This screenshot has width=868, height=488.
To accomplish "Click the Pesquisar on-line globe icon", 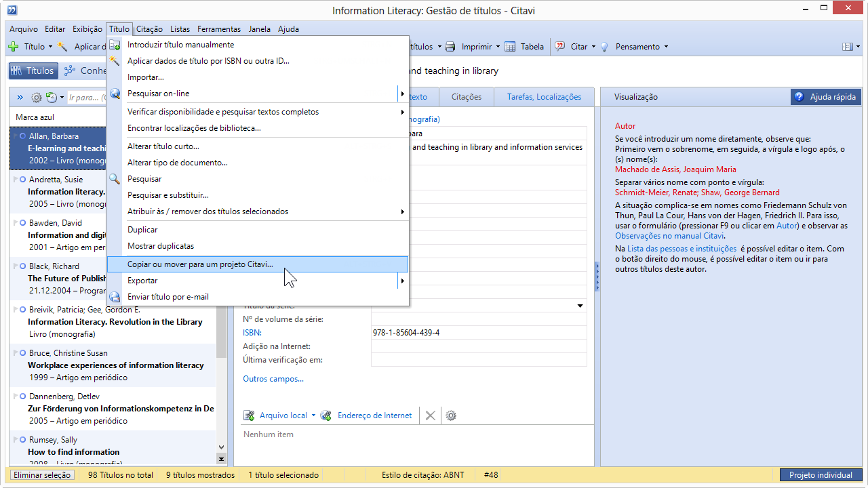I will coord(115,94).
